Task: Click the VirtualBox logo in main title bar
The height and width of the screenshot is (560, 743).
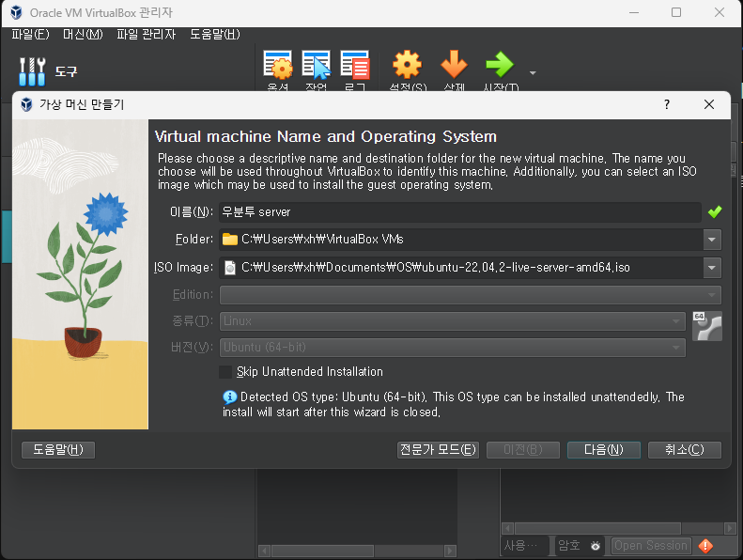Action: (16, 12)
